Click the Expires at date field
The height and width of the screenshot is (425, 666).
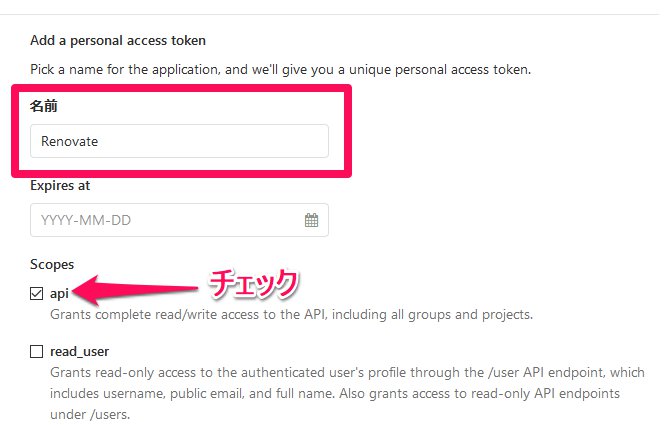(165, 220)
